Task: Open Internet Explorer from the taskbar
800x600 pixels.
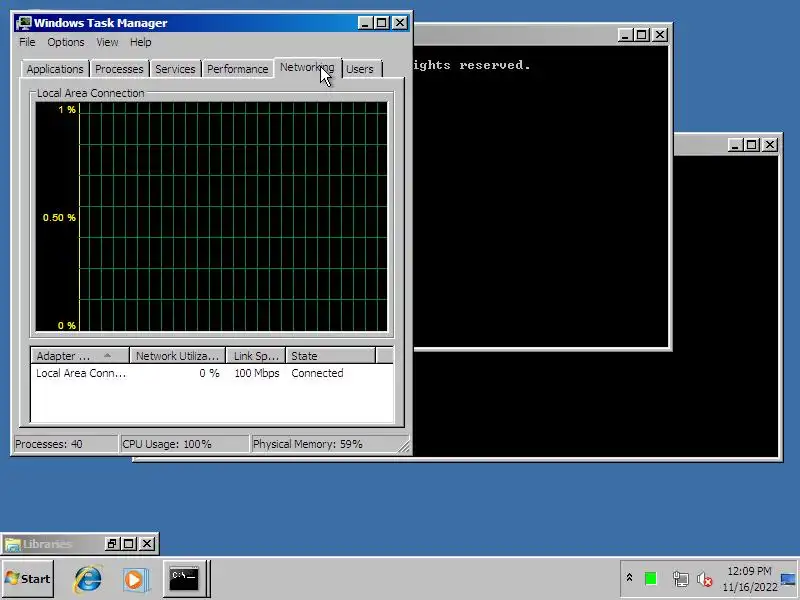Action: tap(88, 579)
